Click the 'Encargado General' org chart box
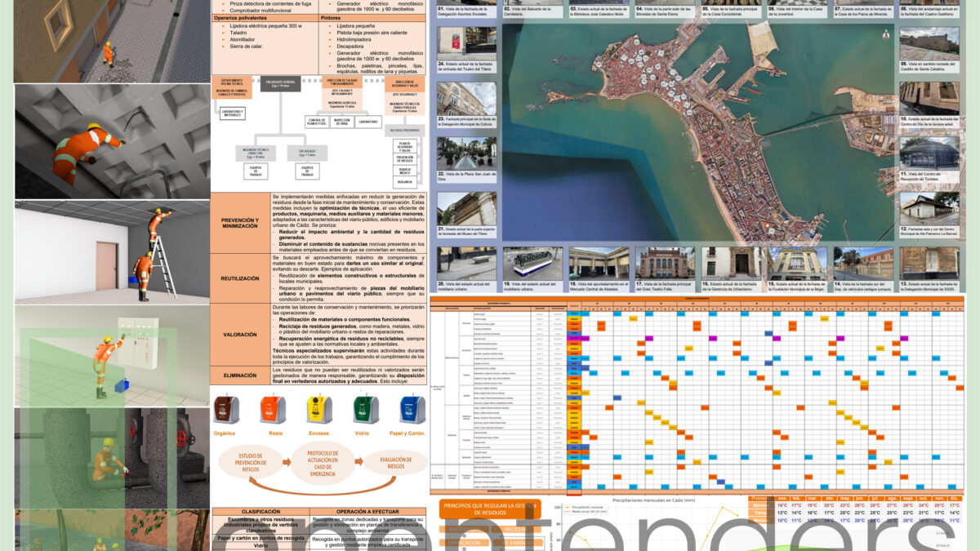The width and height of the screenshot is (980, 551). coord(282,82)
